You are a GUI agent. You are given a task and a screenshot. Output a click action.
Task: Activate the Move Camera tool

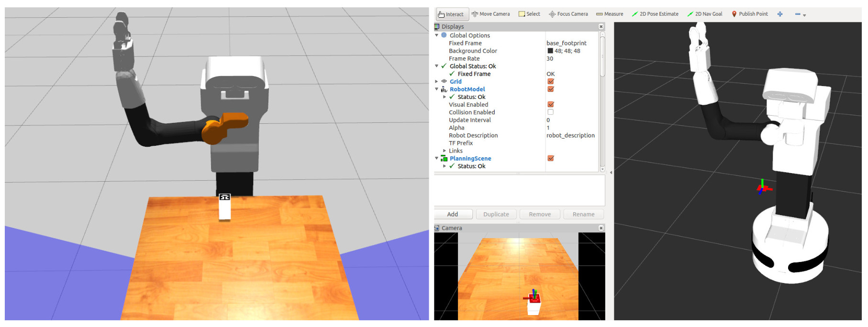click(490, 14)
